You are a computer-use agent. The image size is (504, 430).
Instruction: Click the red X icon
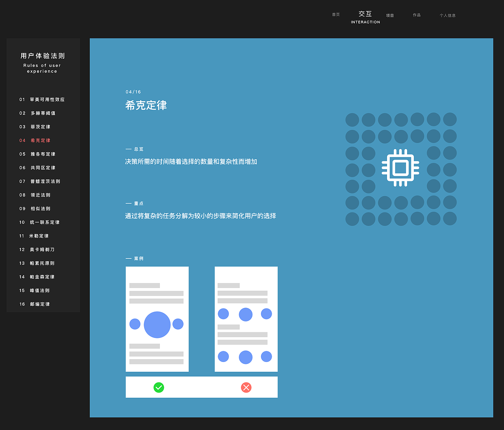pyautogui.click(x=246, y=388)
